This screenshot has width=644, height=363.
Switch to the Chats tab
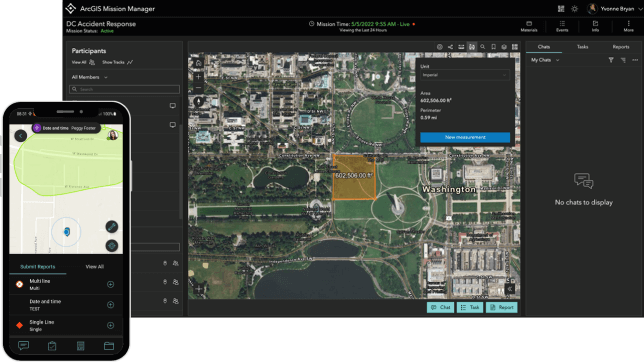(x=543, y=47)
